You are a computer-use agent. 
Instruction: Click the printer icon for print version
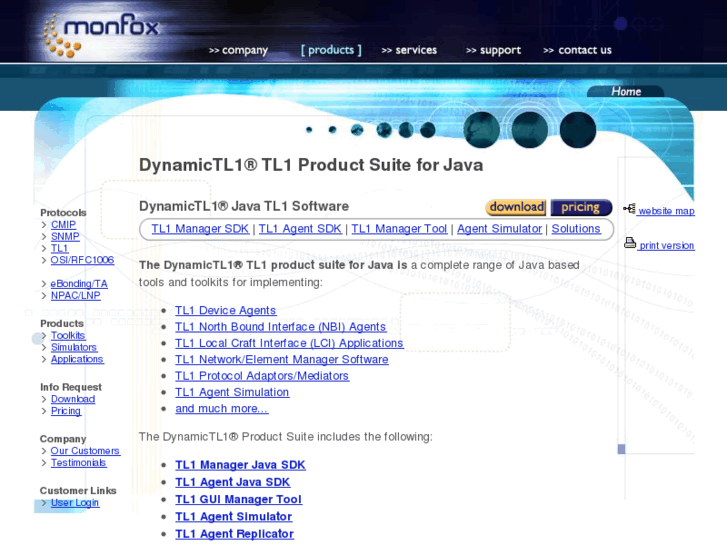tap(630, 243)
